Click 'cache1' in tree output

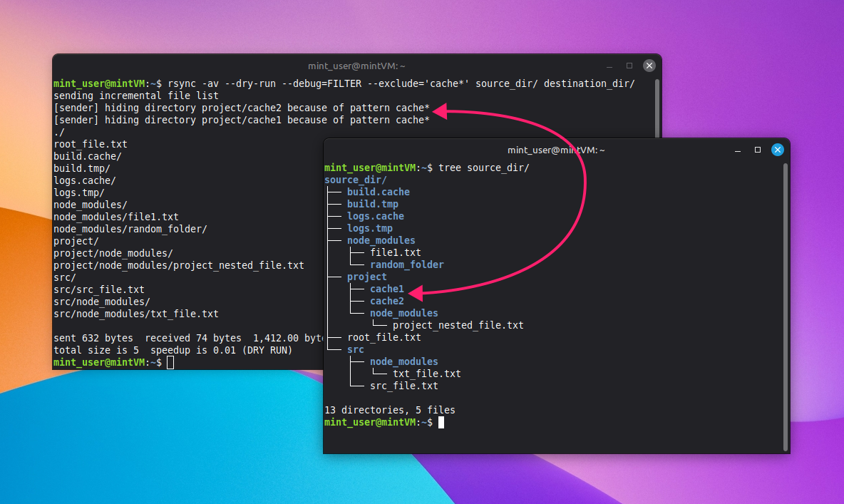tap(387, 289)
